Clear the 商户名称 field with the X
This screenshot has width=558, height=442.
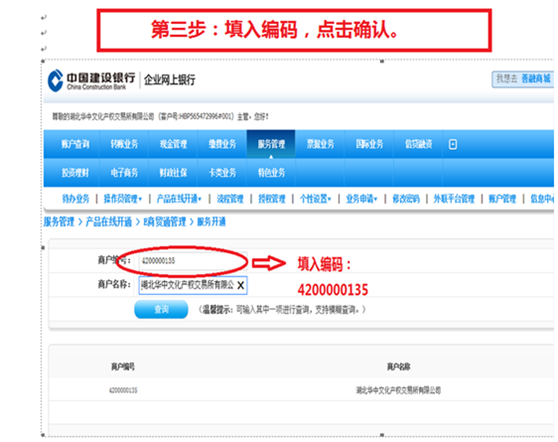241,285
